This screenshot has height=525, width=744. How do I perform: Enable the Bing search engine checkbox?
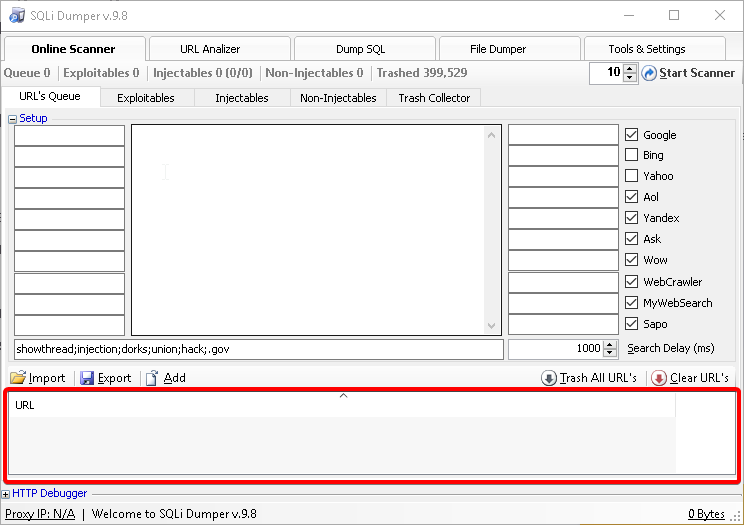coord(631,155)
